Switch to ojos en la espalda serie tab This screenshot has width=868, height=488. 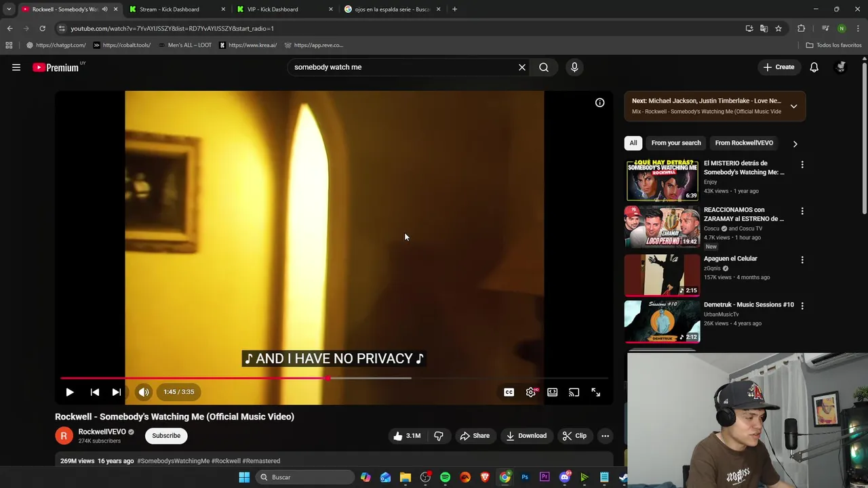pos(392,9)
